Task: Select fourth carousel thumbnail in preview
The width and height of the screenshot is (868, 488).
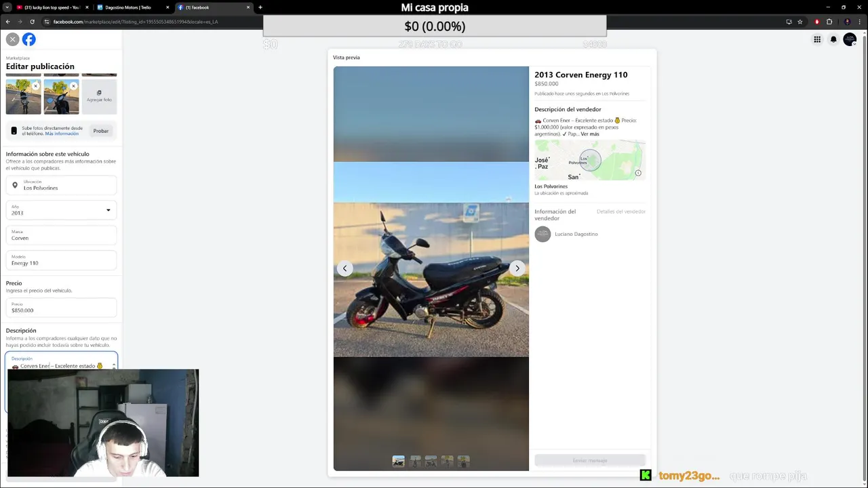Action: pos(448,461)
